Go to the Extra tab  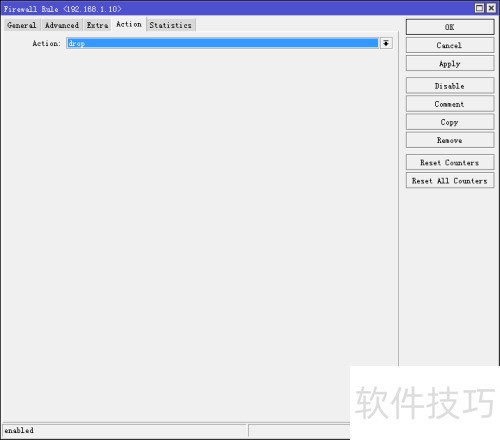pyautogui.click(x=97, y=25)
